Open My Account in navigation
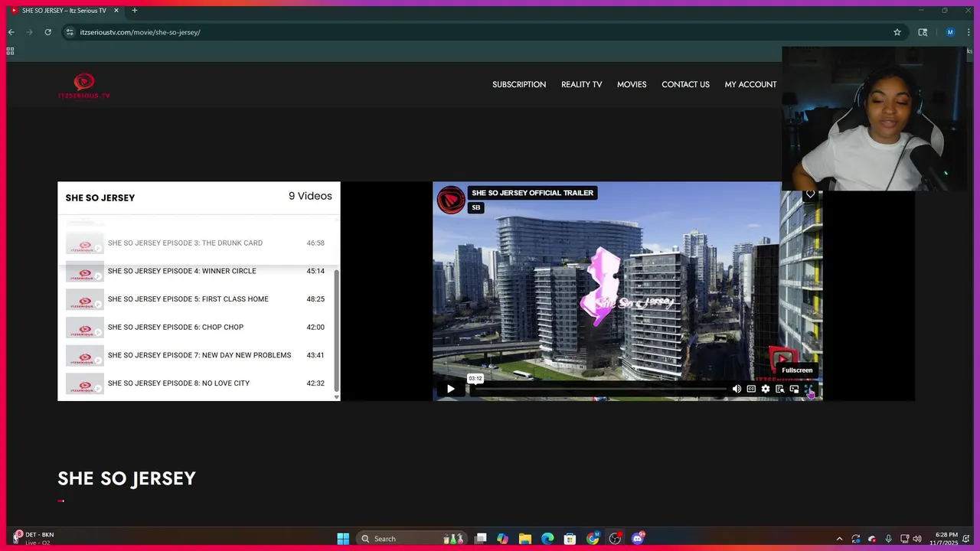This screenshot has width=980, height=551. coord(750,84)
